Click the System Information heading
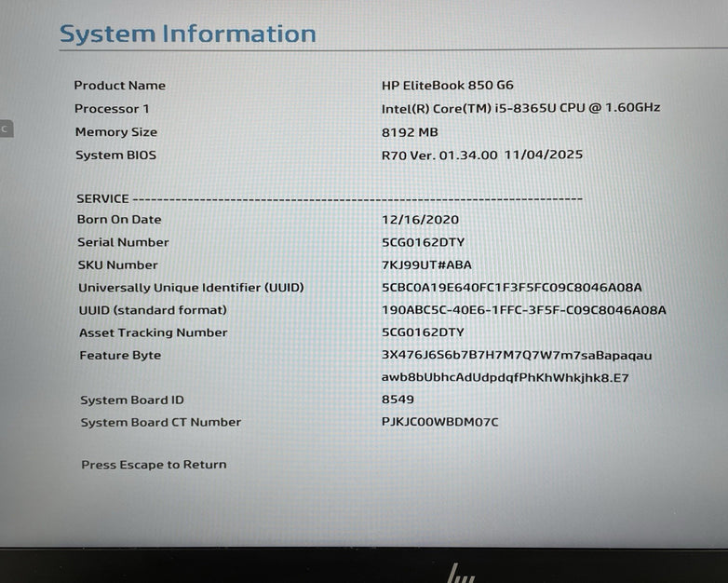Viewport: 728px width, 583px height. [188, 34]
